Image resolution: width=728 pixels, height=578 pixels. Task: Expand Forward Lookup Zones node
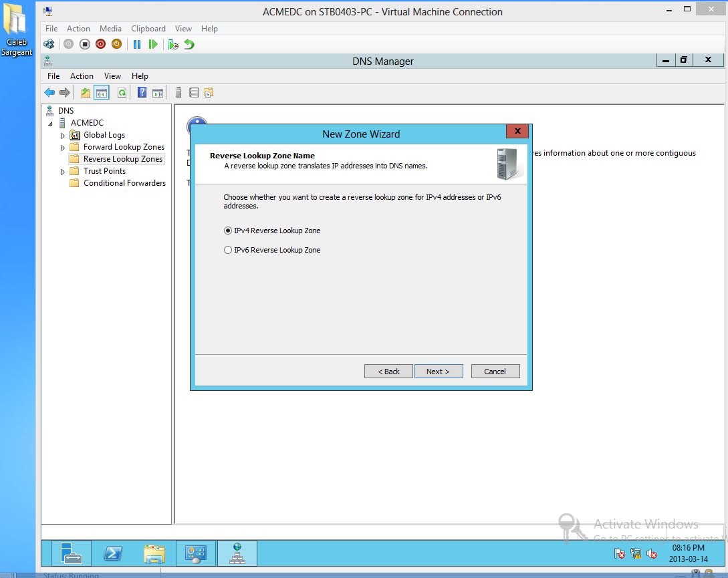coord(63,148)
